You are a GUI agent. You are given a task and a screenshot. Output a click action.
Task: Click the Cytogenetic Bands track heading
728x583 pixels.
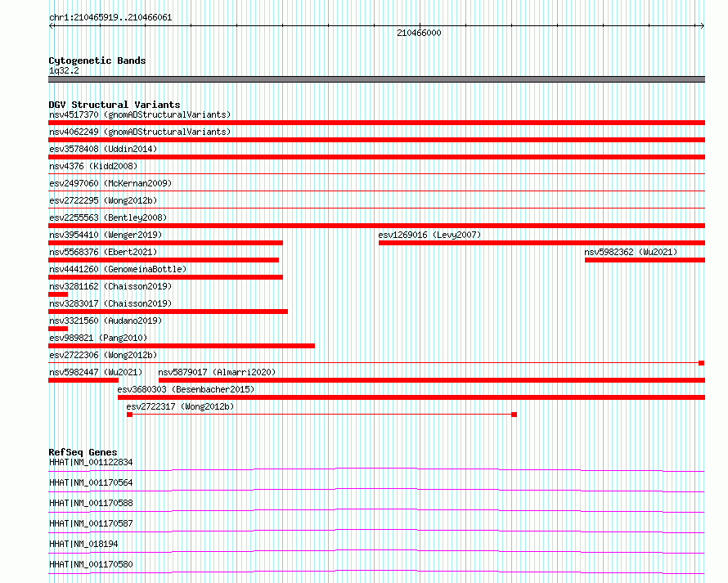pos(97,61)
